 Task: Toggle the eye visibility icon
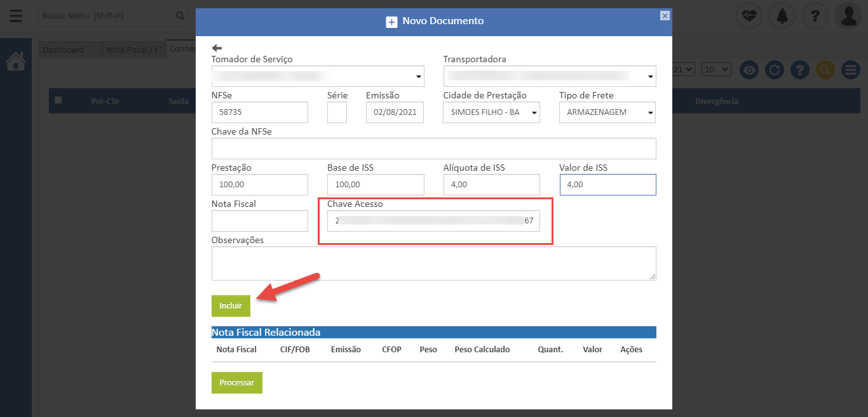pyautogui.click(x=750, y=70)
